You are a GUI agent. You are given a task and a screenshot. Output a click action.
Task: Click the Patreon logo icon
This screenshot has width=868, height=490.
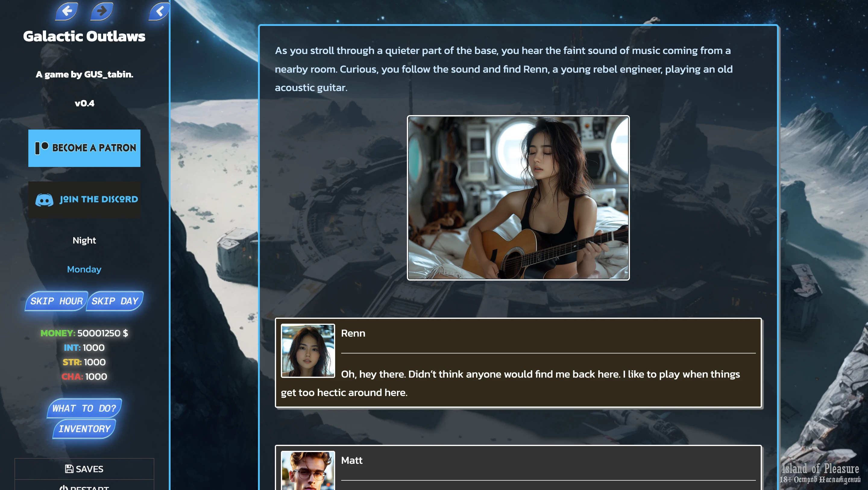click(x=42, y=148)
